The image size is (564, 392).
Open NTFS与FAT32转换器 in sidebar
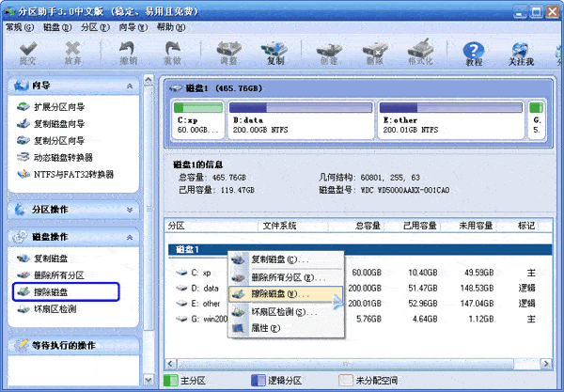(66, 175)
